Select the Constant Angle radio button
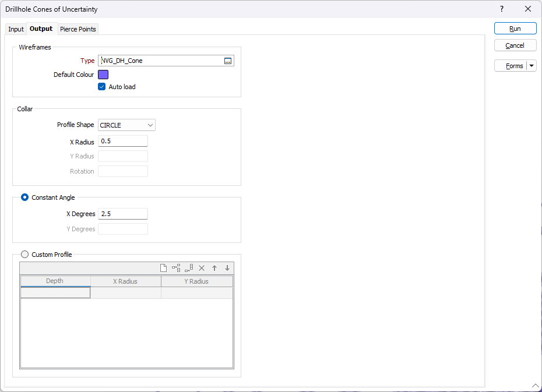 point(24,197)
